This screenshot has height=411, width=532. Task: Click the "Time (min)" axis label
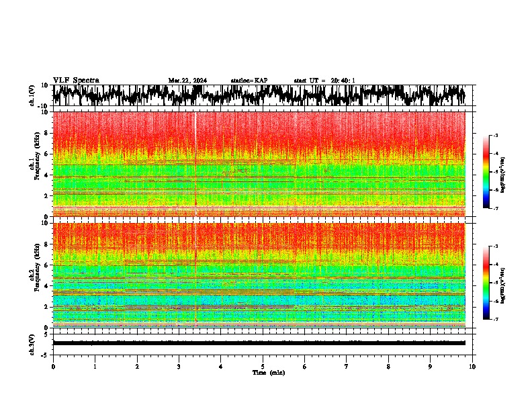coord(269,373)
